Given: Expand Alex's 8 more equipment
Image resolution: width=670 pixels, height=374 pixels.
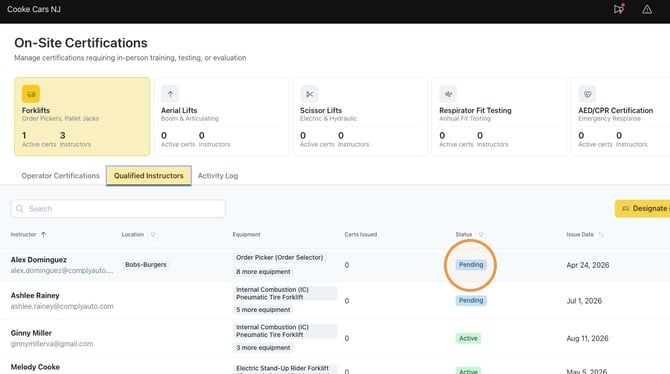Looking at the screenshot, I should (263, 272).
